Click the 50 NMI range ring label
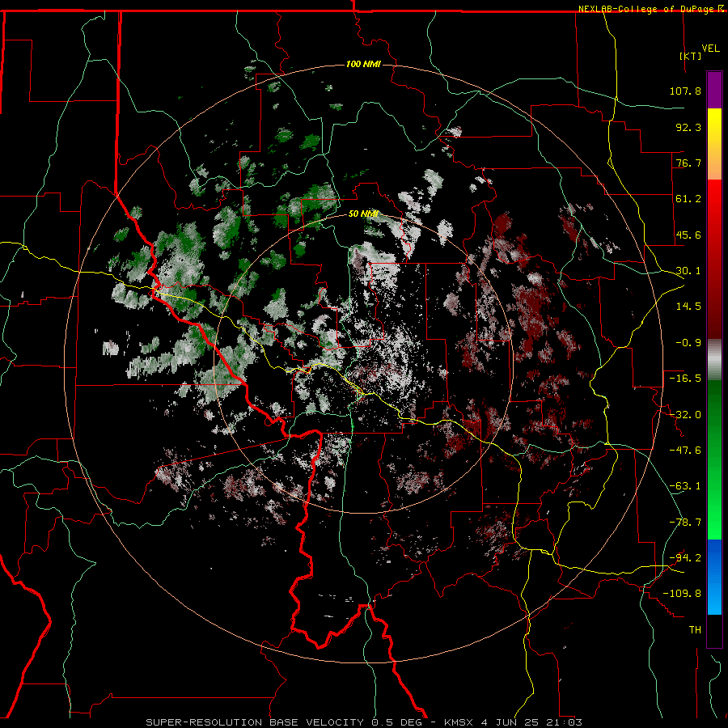The width and height of the screenshot is (728, 728). click(363, 214)
